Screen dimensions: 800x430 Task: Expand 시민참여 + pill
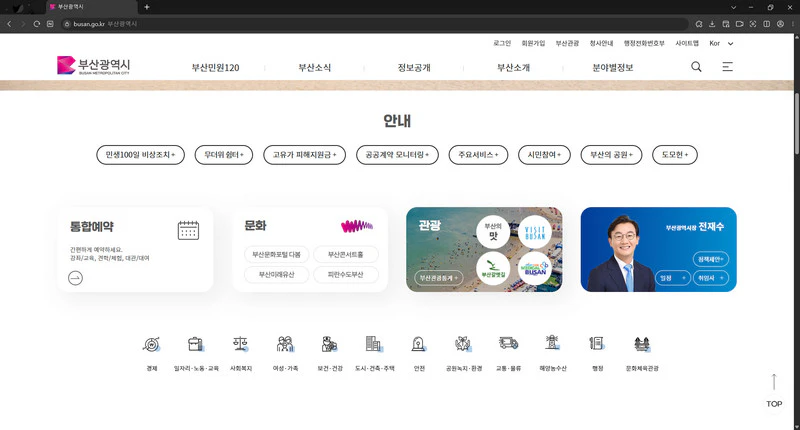pos(544,155)
